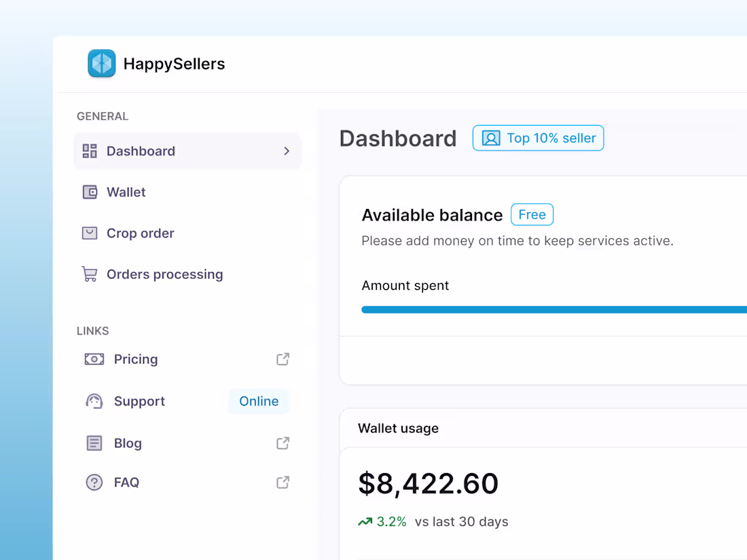Click the Pricing banknote icon
The width and height of the screenshot is (747, 560).
(94, 359)
